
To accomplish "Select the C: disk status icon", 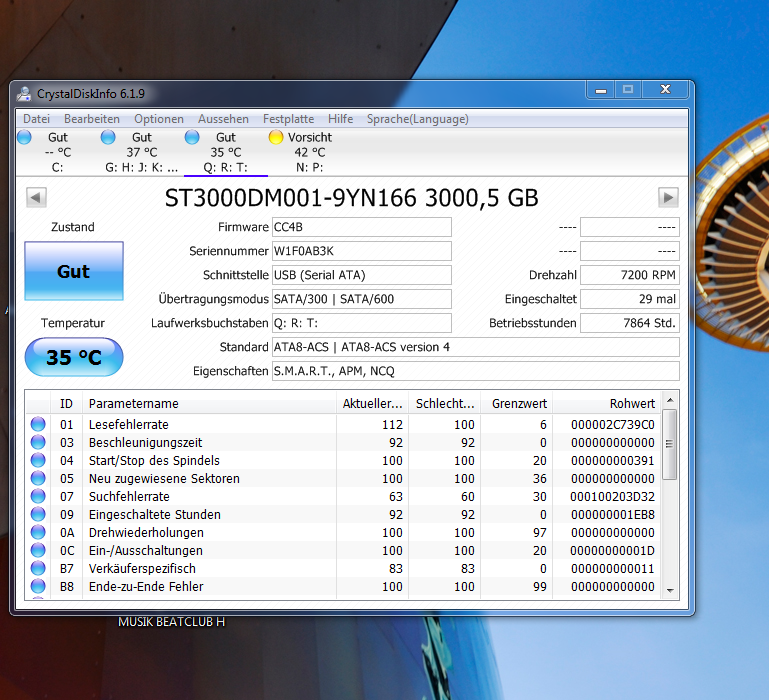I will [x=25, y=137].
